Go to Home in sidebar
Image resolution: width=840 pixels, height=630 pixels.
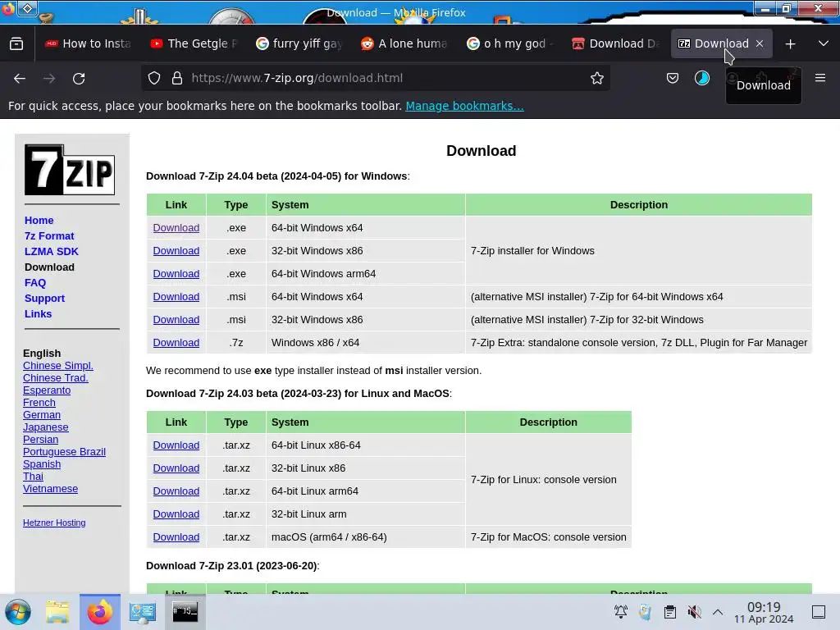[x=39, y=220]
